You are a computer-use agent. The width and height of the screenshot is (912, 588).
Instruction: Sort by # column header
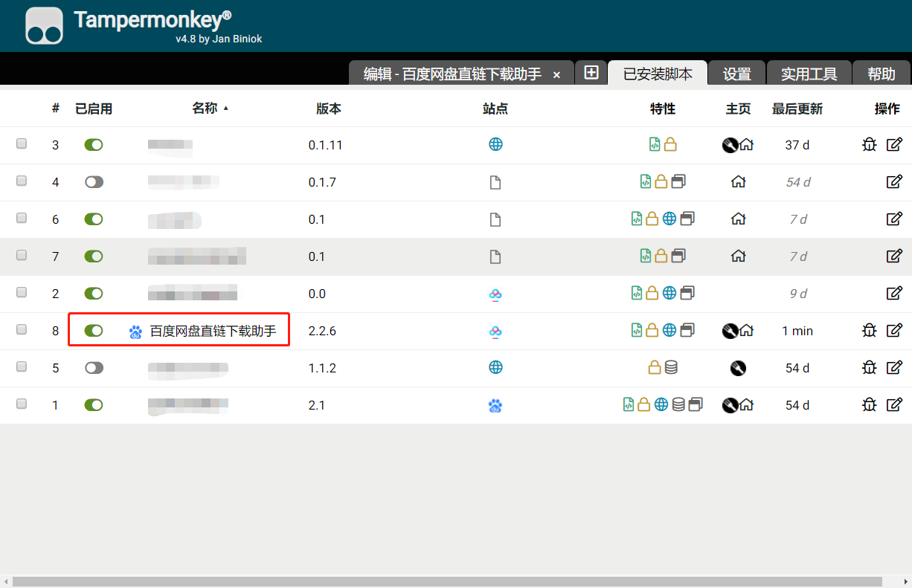point(56,109)
